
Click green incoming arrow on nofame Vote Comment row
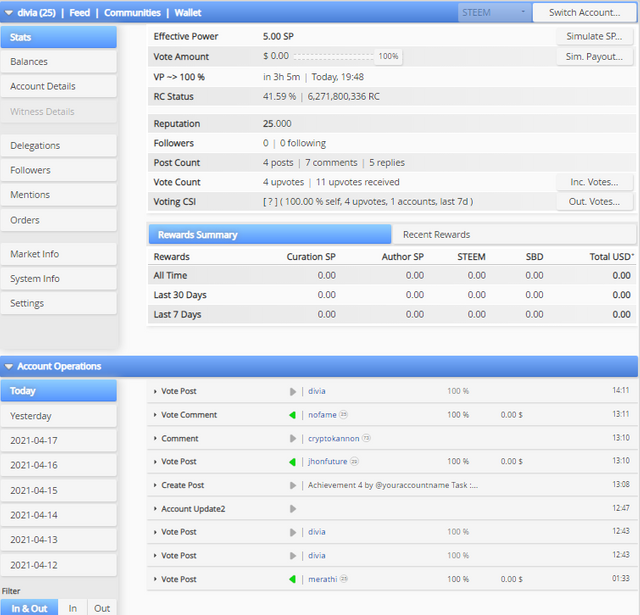[x=292, y=415]
